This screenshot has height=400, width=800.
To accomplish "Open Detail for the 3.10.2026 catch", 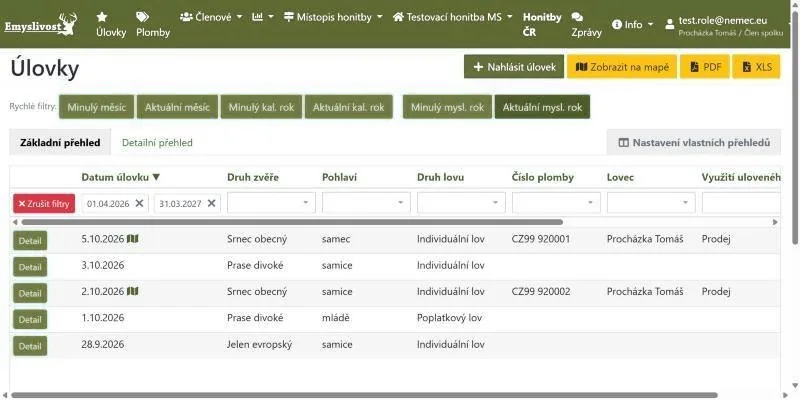I will (30, 267).
